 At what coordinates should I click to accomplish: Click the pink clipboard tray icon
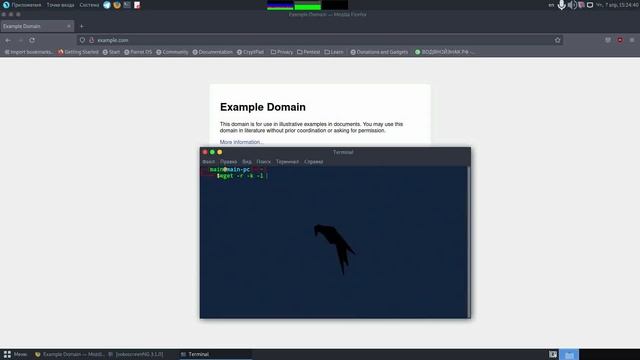tap(581, 5)
